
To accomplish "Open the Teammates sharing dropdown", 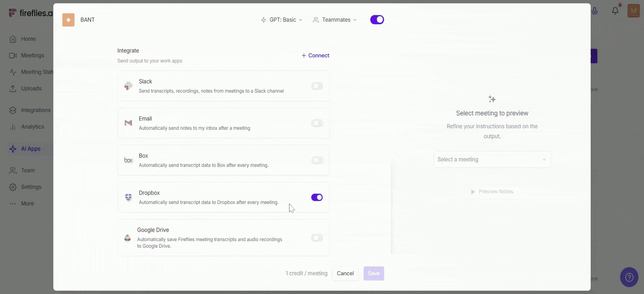I will (x=335, y=20).
